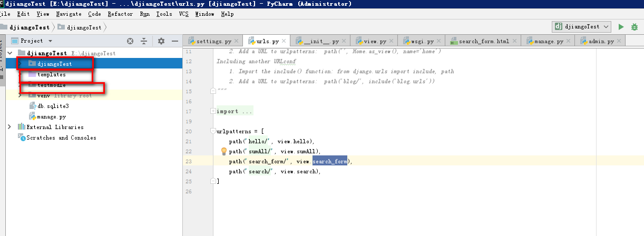Viewport: 644px width, 236px height.
Task: Open the Code menu
Action: click(x=94, y=14)
